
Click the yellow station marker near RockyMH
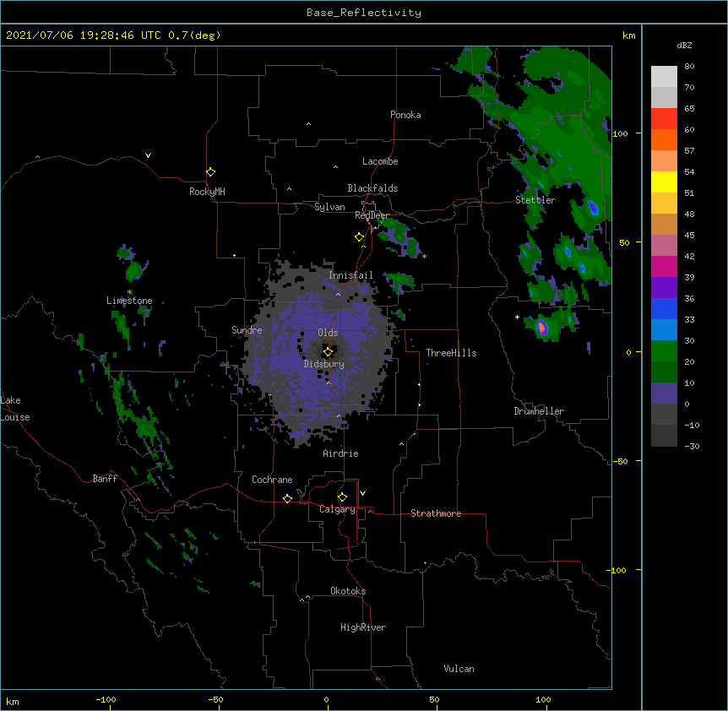[211, 172]
